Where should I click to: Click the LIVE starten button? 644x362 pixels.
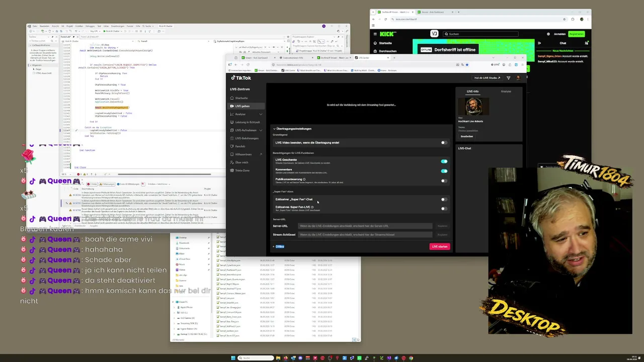pyautogui.click(x=439, y=246)
